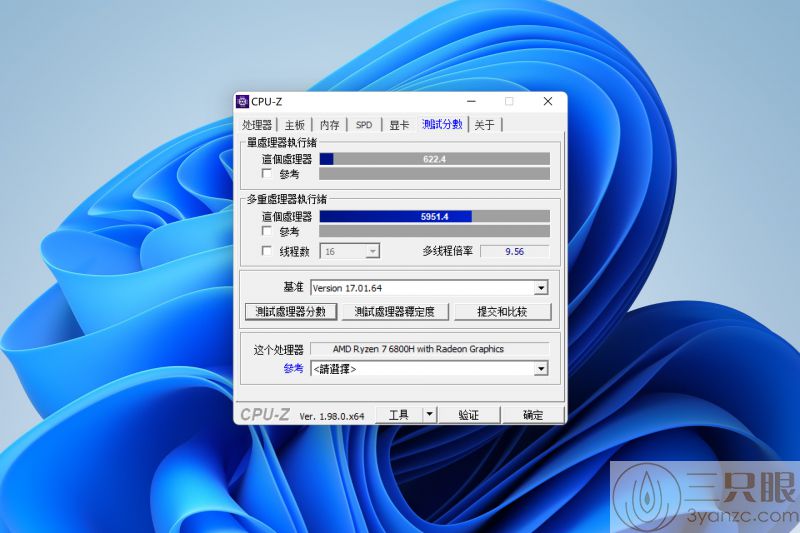Confirm with the 确定 button
Image resolution: width=800 pixels, height=533 pixels.
(x=533, y=415)
